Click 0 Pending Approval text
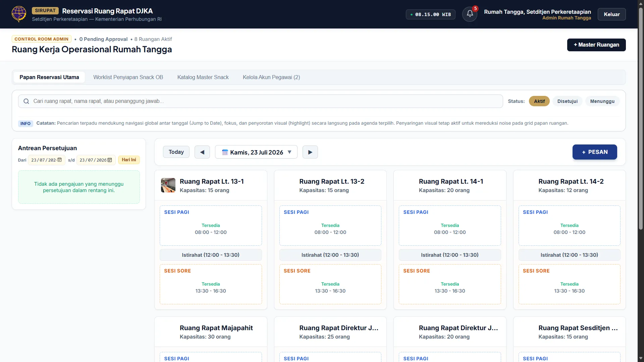This screenshot has height=362, width=644. 103,39
